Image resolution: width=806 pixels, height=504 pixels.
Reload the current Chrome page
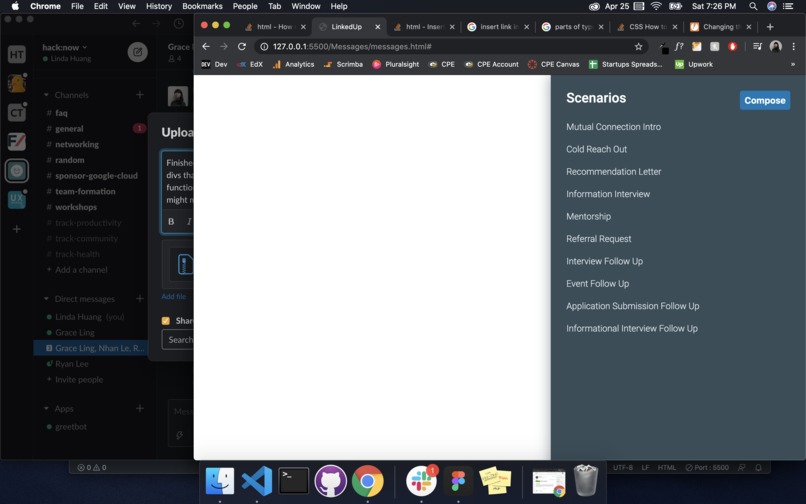point(242,46)
